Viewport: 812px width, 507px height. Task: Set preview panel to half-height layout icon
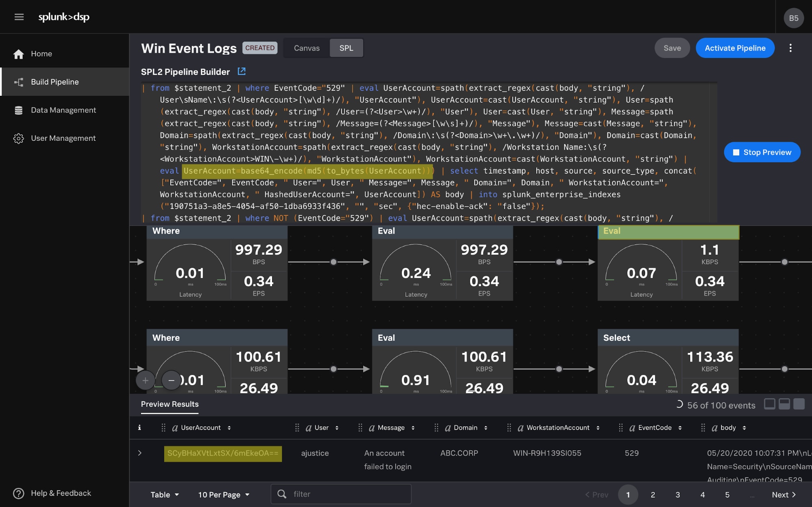pos(784,404)
